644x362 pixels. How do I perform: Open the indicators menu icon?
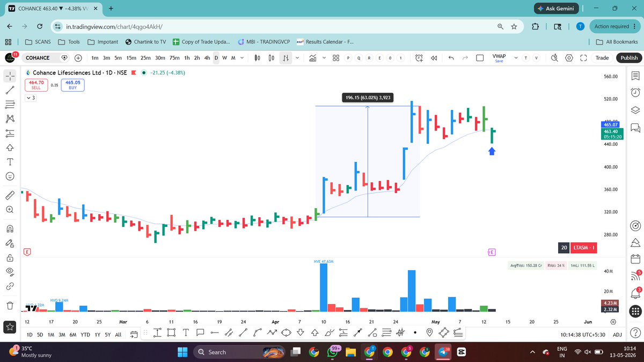[x=312, y=58]
